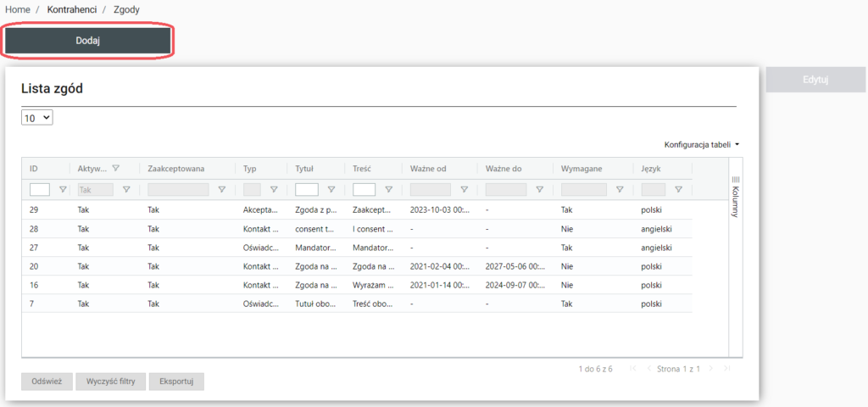Click the Język column filter funnel

point(678,190)
